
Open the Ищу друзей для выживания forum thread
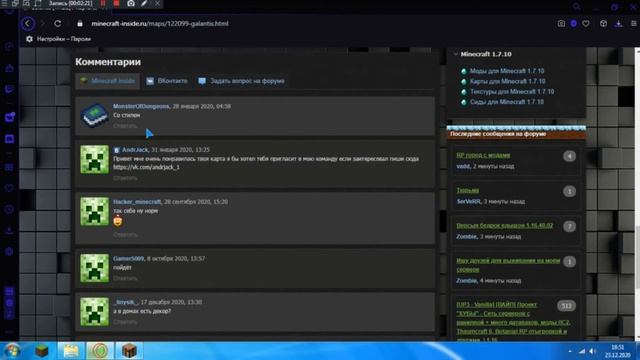tap(508, 264)
